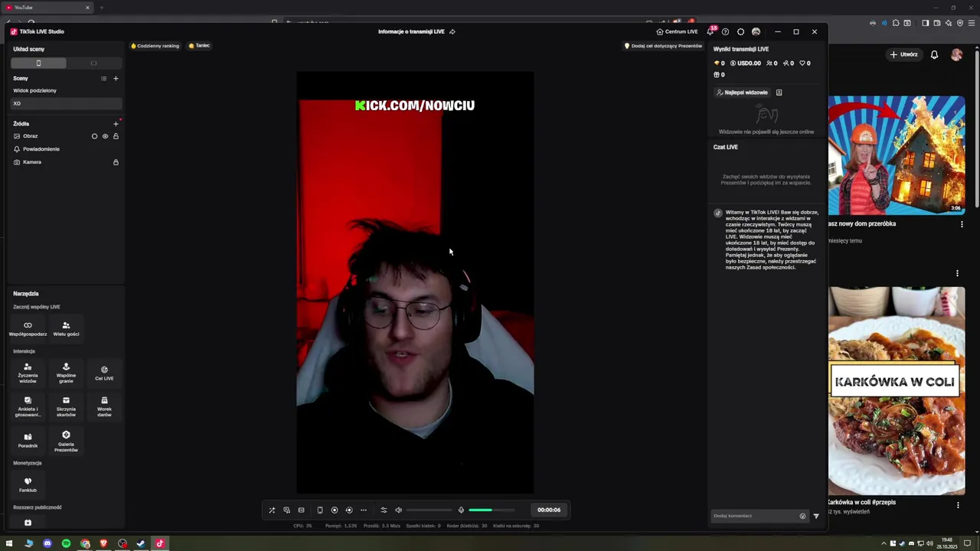
Task: Click the Codzienny ranking chip
Action: [155, 46]
